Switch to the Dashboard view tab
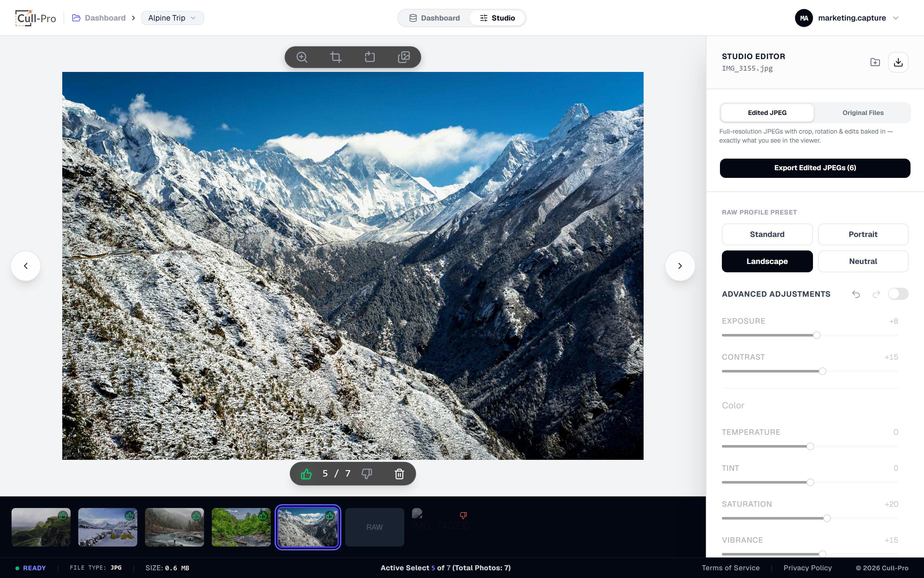 (434, 18)
